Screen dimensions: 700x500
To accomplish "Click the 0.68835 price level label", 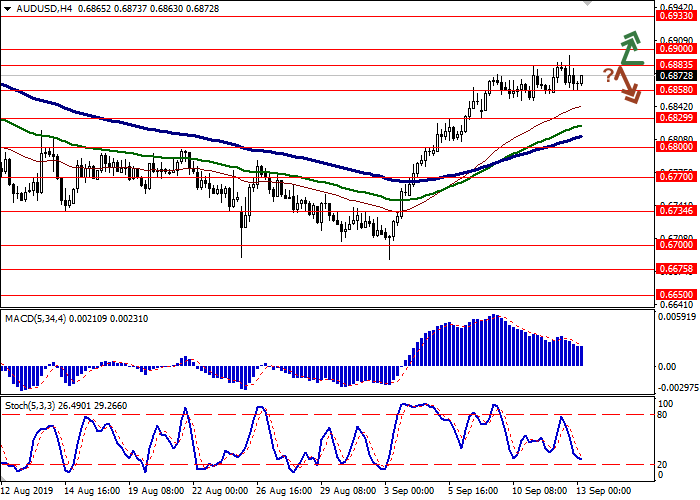I will (x=676, y=64).
